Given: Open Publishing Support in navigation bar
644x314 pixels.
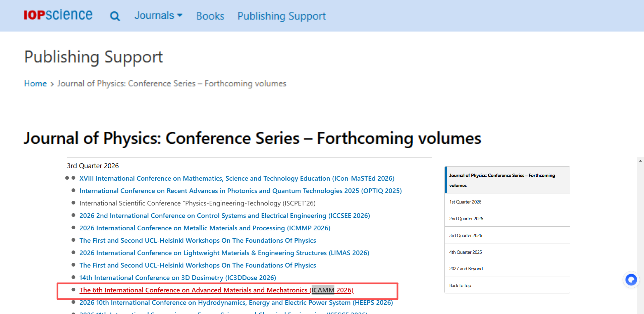Looking at the screenshot, I should pos(281,16).
